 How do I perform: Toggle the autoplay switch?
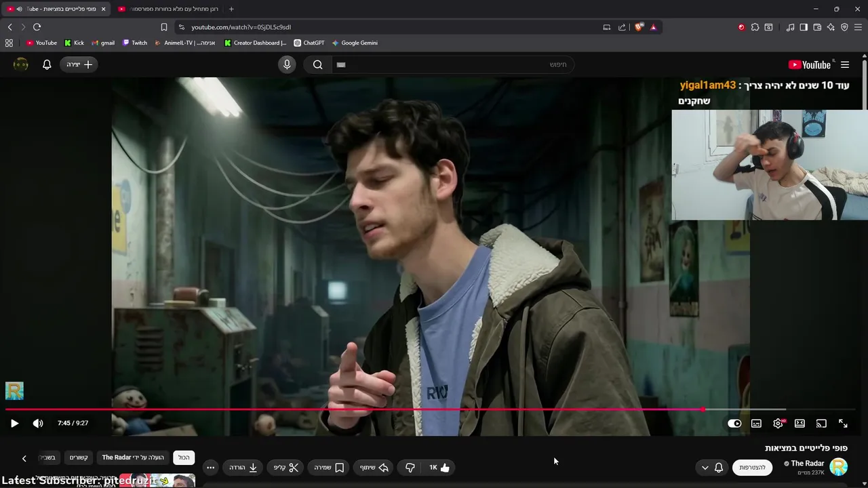click(734, 424)
